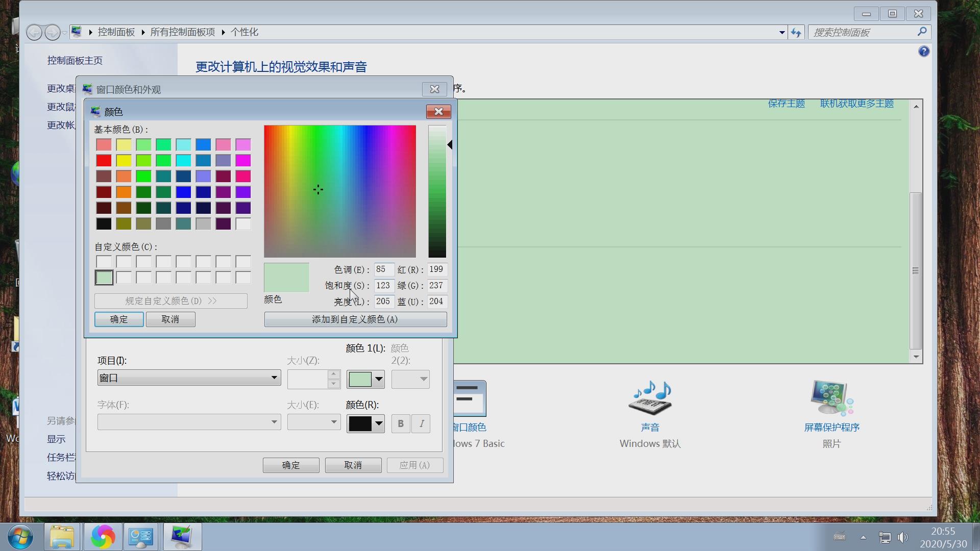Open the 保存主题 link
Screen dimensions: 980x551
[x=786, y=103]
